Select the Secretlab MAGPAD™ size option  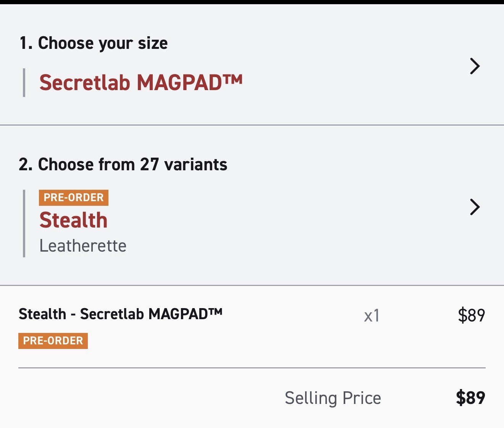click(x=141, y=81)
